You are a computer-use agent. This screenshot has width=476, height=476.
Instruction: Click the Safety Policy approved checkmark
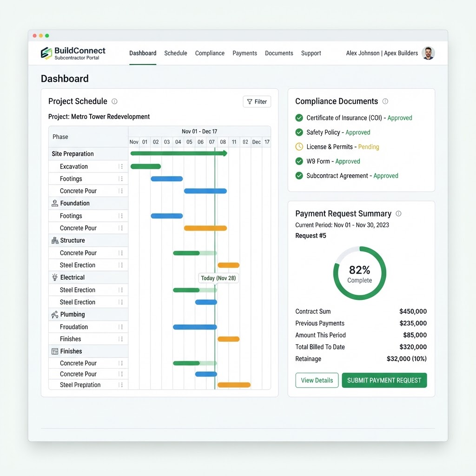click(x=299, y=132)
